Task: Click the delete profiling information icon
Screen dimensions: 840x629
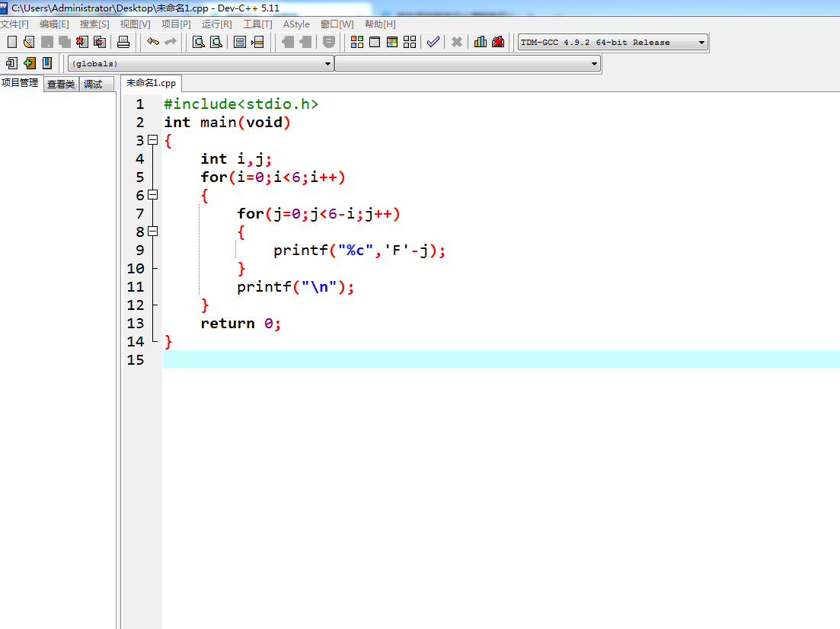Action: 498,42
